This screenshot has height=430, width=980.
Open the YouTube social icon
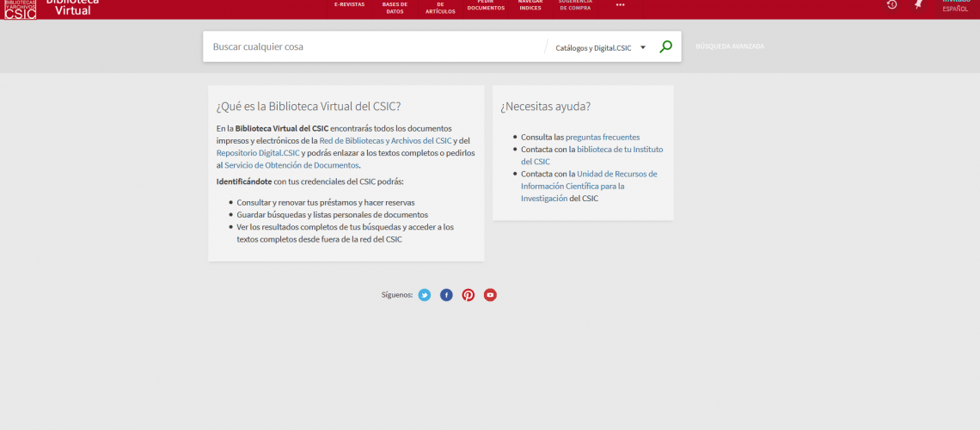(490, 295)
